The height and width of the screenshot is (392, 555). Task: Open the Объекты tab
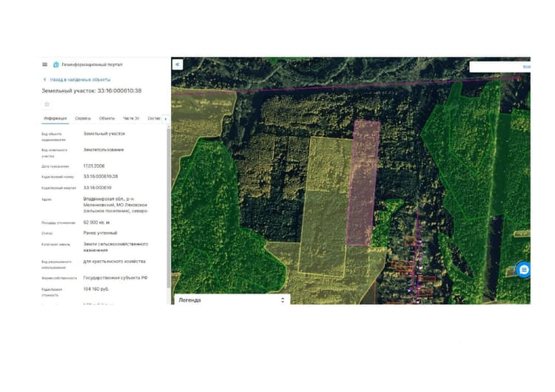(x=107, y=118)
